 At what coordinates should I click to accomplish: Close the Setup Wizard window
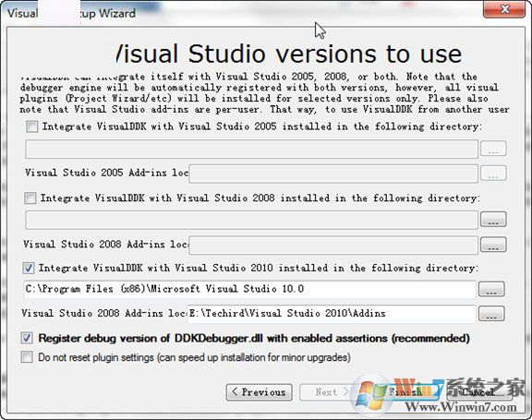(504, 9)
